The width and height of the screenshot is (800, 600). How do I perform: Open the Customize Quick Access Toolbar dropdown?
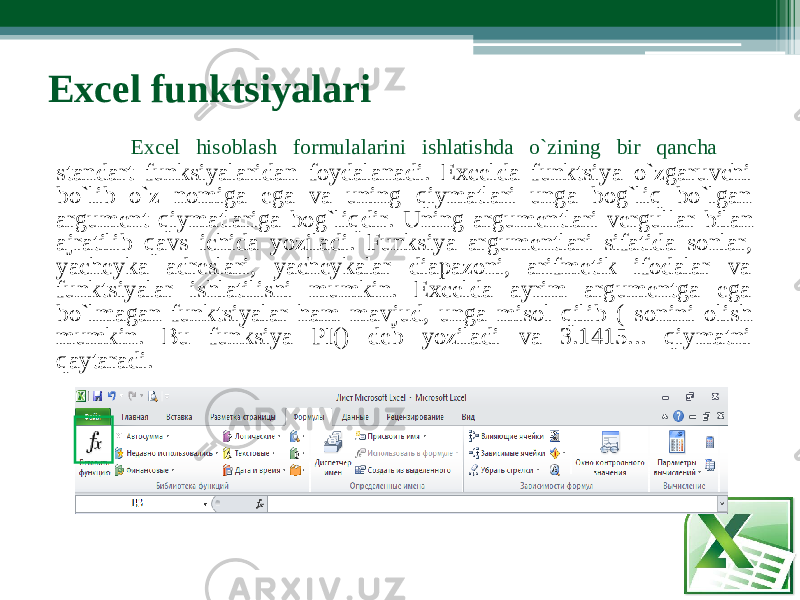(166, 396)
